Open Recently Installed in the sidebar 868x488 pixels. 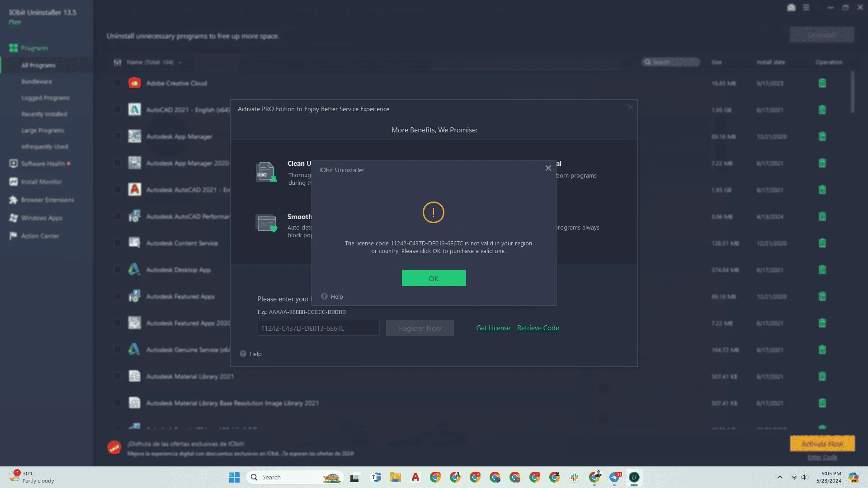44,114
